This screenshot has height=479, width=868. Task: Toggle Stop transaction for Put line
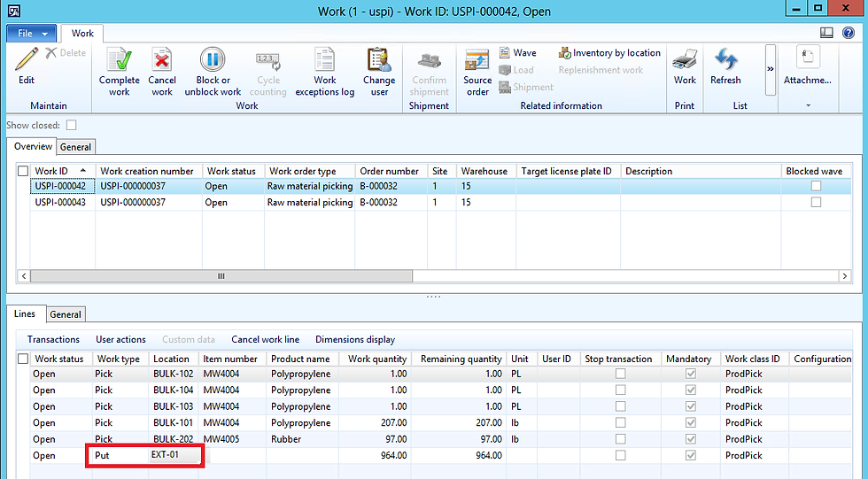tap(621, 455)
